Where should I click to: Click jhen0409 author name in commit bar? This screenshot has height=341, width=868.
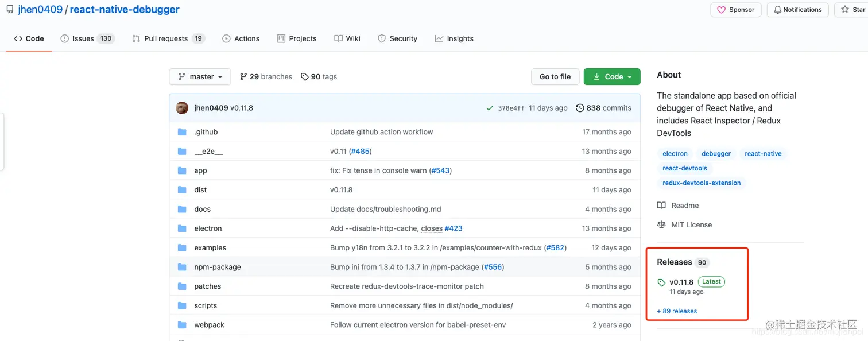211,108
